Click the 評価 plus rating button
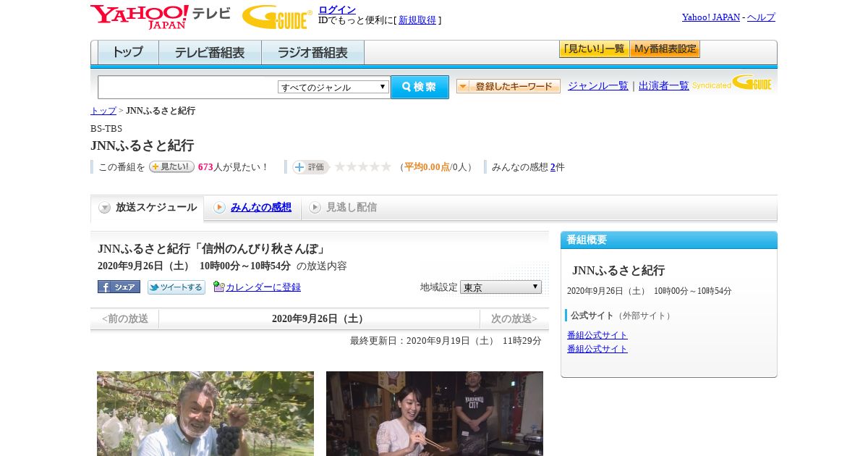The image size is (868, 456). [310, 166]
